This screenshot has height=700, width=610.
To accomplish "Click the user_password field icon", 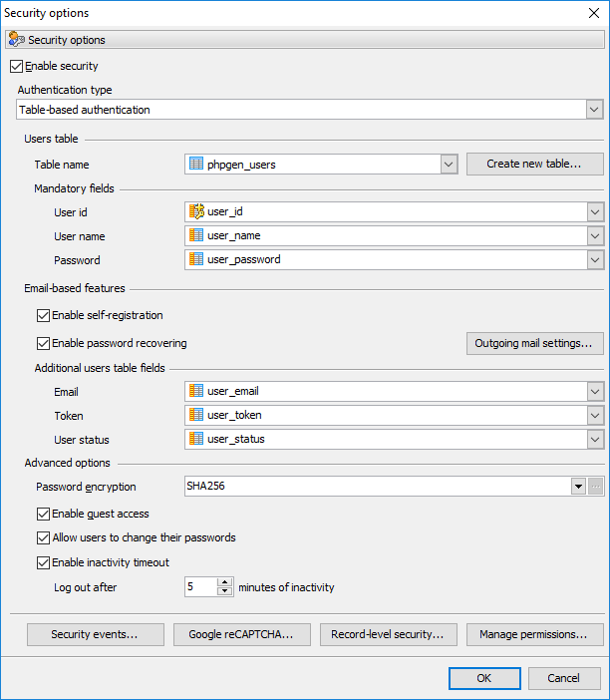I will point(196,259).
